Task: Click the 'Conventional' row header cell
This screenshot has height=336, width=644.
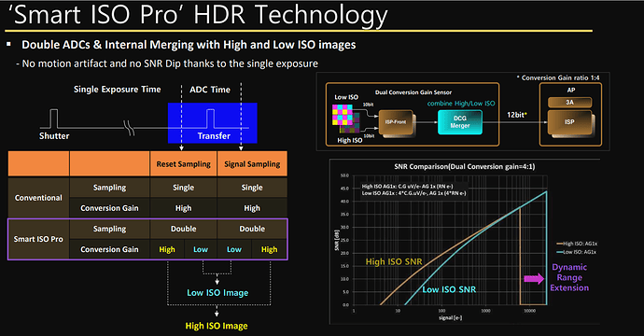Action: 38,198
